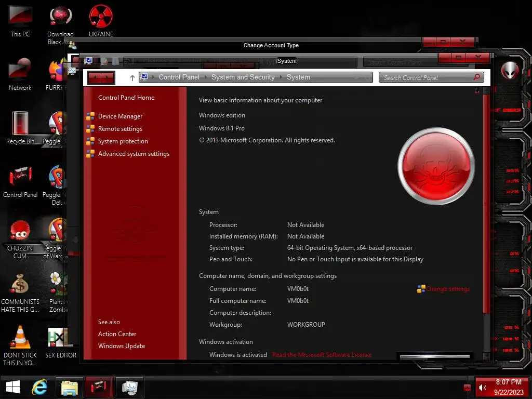
Task: Click the Alienware head gadget icon
Action: [x=510, y=71]
